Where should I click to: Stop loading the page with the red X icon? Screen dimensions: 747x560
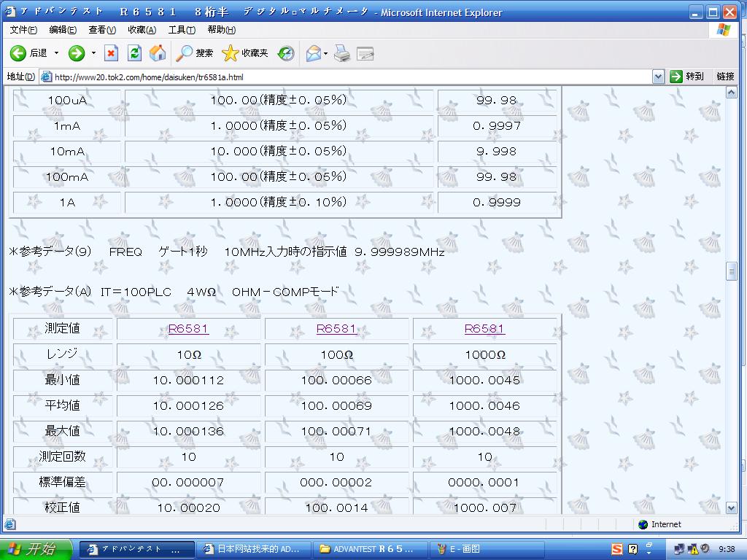tap(111, 52)
